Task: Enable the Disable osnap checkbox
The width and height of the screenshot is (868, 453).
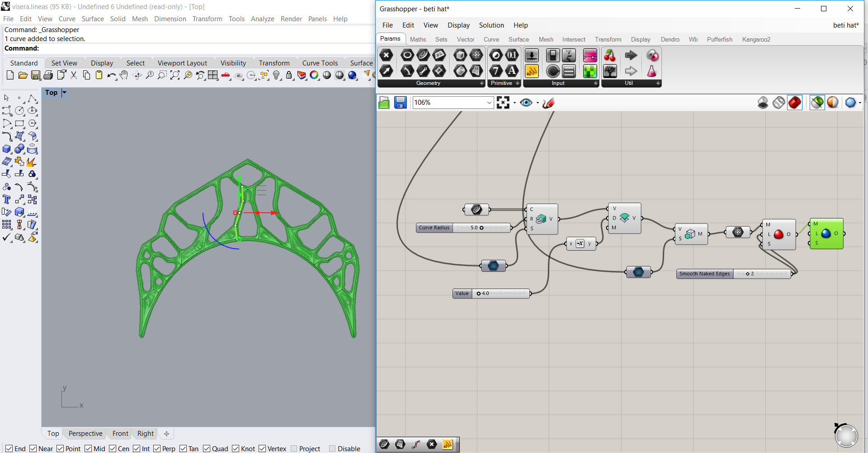Action: click(332, 448)
